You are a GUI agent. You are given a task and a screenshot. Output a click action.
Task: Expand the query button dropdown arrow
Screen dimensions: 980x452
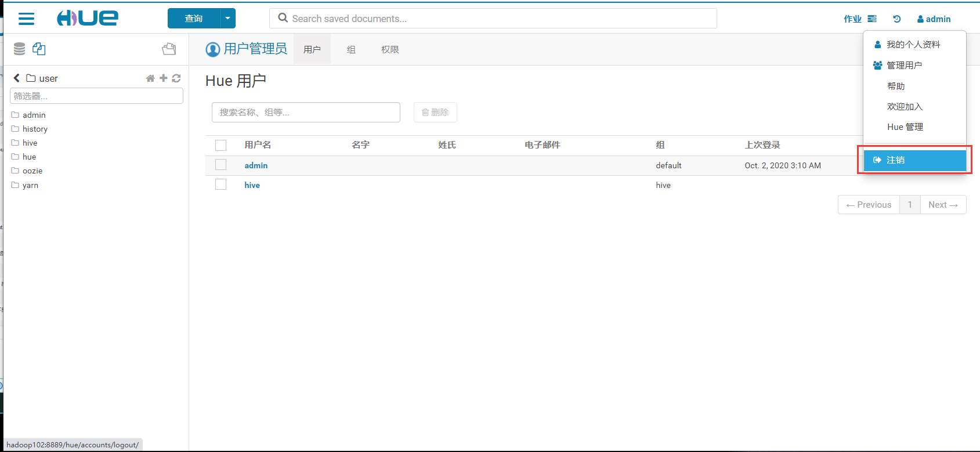pos(227,19)
